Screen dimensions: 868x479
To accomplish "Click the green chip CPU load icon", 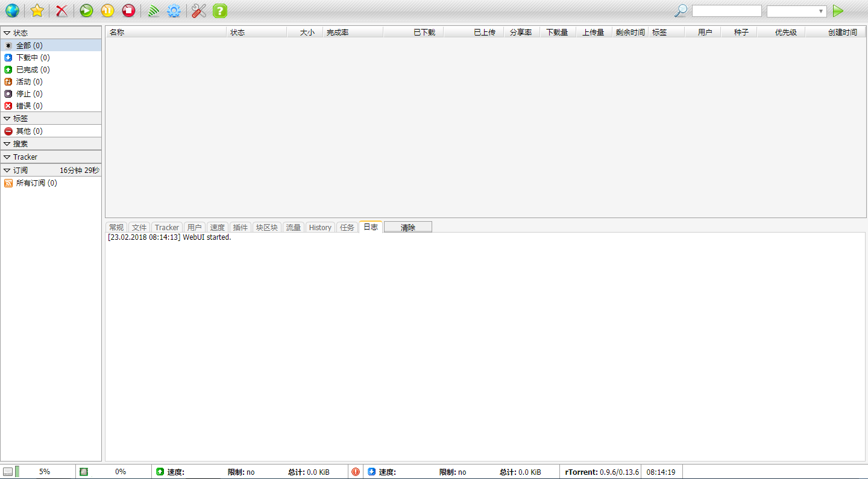I will pyautogui.click(x=84, y=472).
